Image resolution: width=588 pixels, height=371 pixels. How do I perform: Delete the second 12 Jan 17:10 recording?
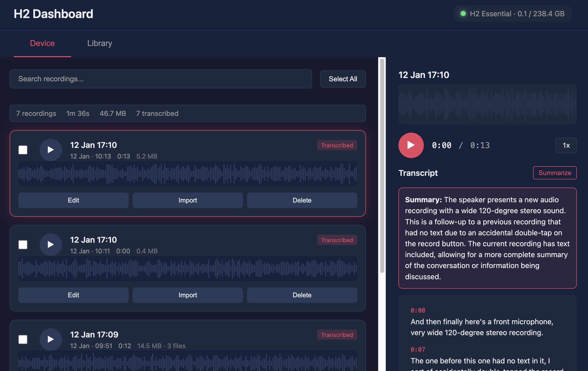(x=302, y=295)
